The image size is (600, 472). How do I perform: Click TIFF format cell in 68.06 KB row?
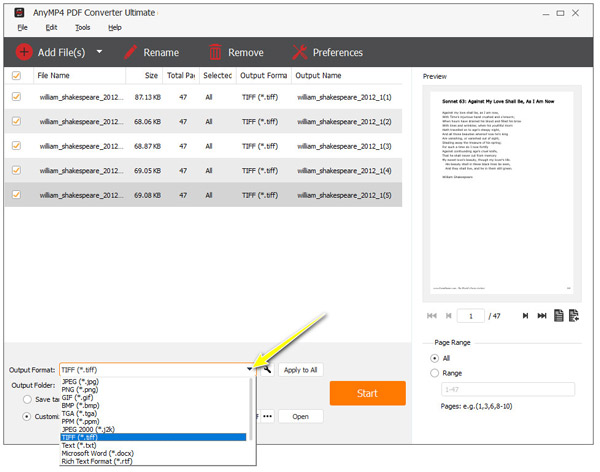tap(260, 122)
